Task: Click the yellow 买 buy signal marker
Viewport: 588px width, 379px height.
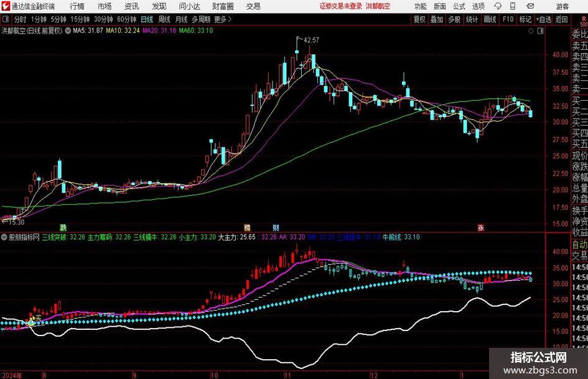Action: point(38,318)
